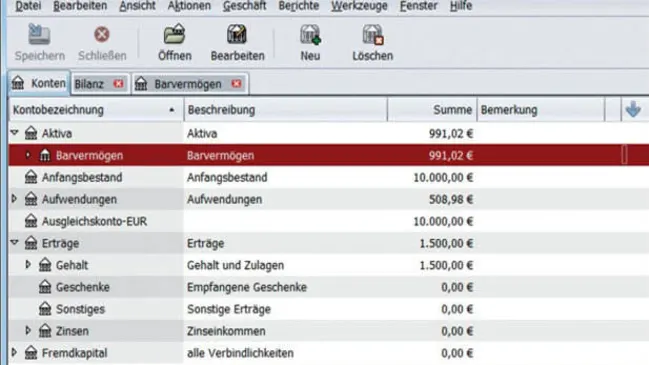
Task: Select the Geschenke account row
Action: (x=329, y=287)
